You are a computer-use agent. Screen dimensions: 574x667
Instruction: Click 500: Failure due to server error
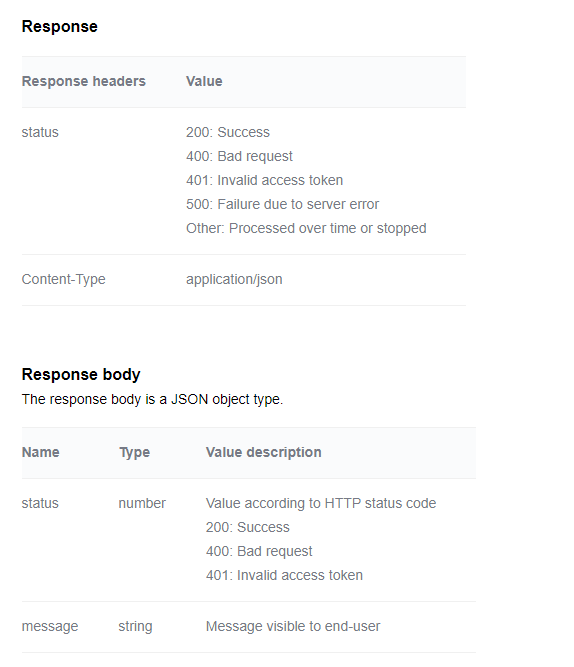click(282, 204)
